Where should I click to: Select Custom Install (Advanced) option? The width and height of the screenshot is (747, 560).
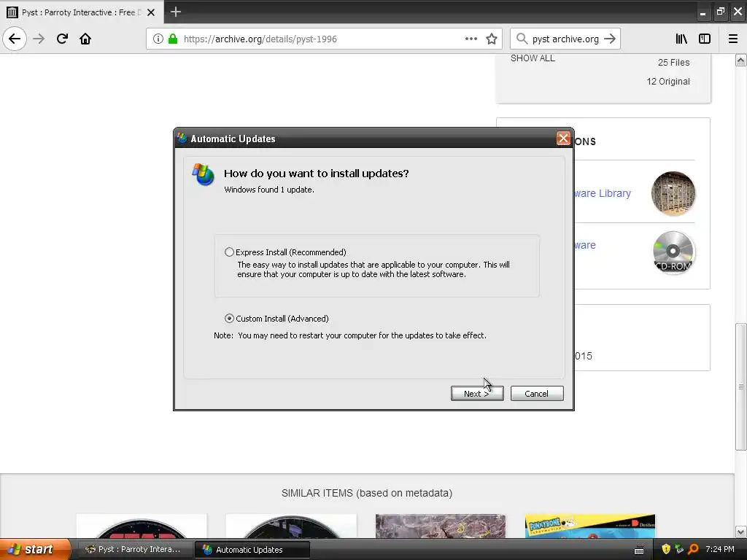229,318
